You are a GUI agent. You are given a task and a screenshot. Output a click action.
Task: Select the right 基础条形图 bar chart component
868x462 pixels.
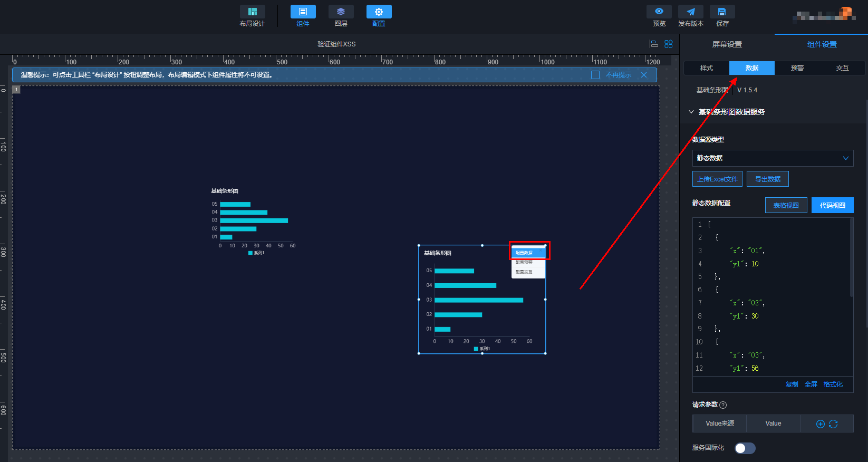(482, 300)
